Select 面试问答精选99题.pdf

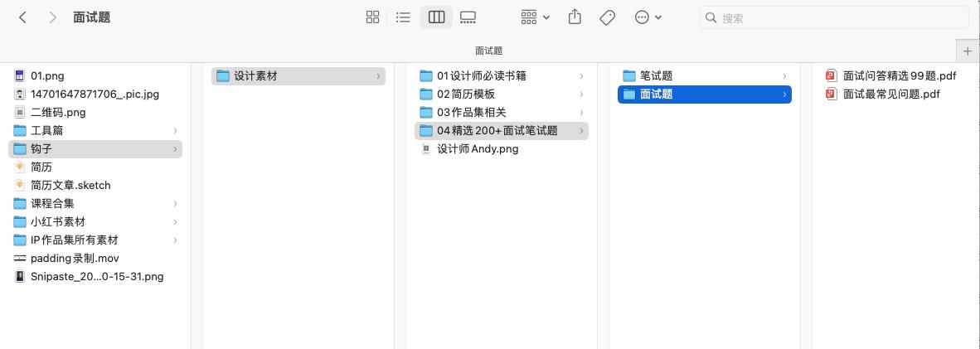(900, 76)
